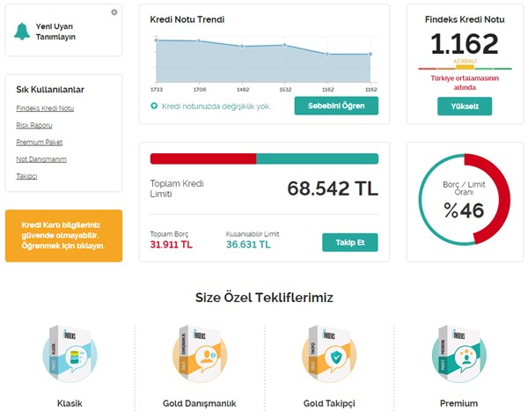Screen dimensions: 528x420
Task: Click Yeni Uyarı Tanımlayın text
Action: [x=55, y=33]
